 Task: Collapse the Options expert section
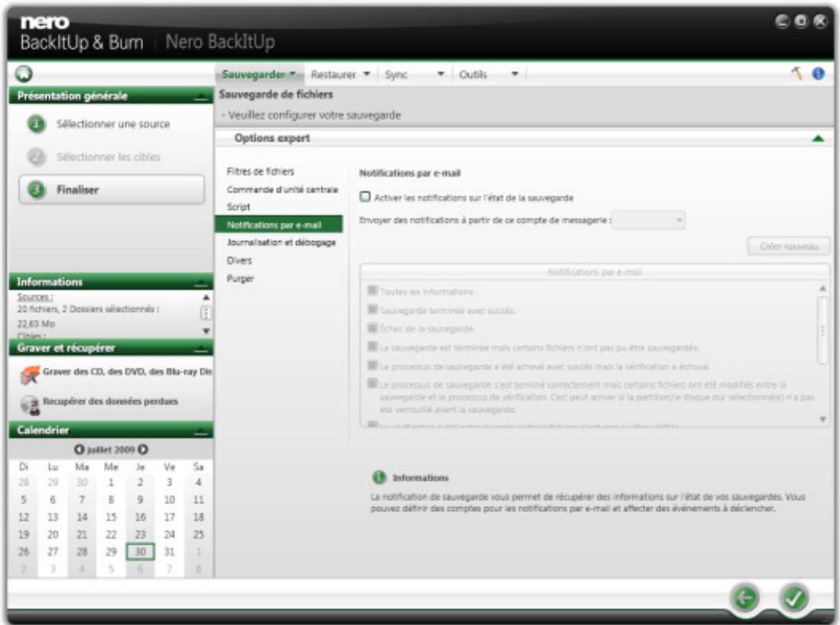818,138
